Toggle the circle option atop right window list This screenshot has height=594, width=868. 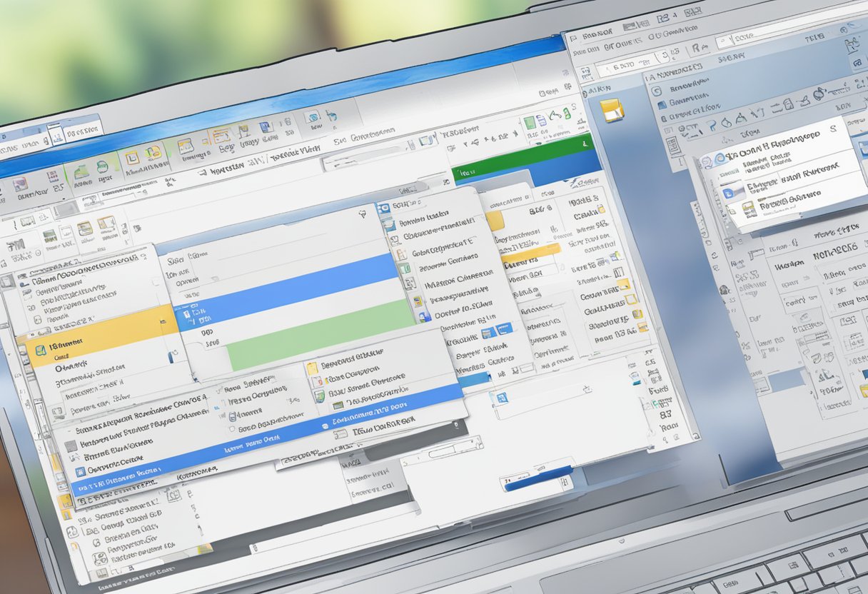coord(656,91)
